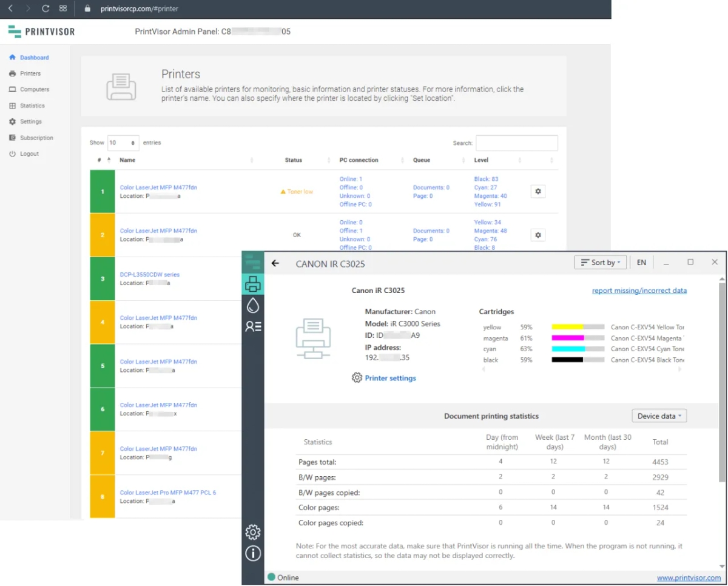Go to Subscription in the left menu
The width and height of the screenshot is (728, 586).
[36, 138]
